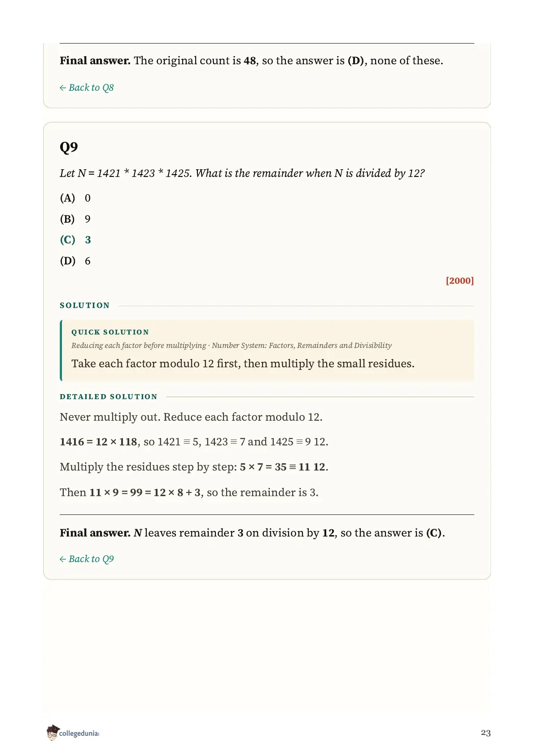Click the QUICK SOLUTION box title
Screen dimensions: 534x756
point(110,332)
